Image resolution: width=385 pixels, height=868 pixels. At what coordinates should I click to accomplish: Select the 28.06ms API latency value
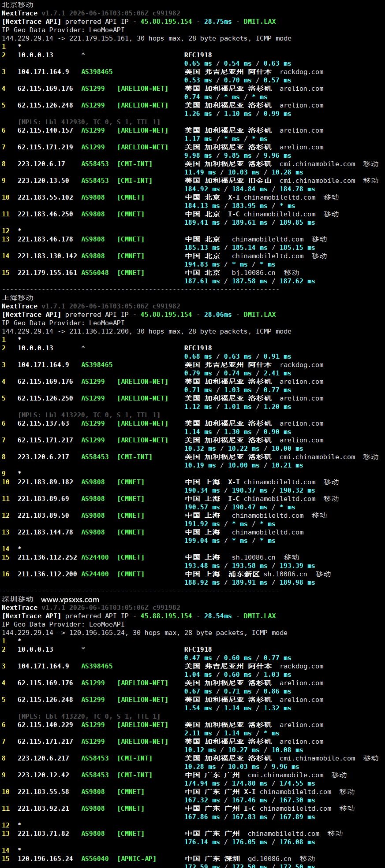(x=218, y=315)
